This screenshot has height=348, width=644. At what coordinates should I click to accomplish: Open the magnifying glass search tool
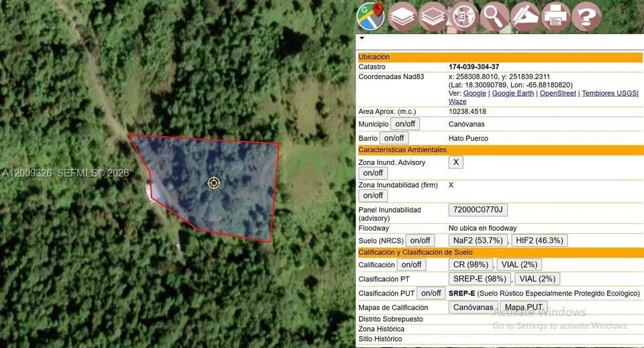pos(495,16)
